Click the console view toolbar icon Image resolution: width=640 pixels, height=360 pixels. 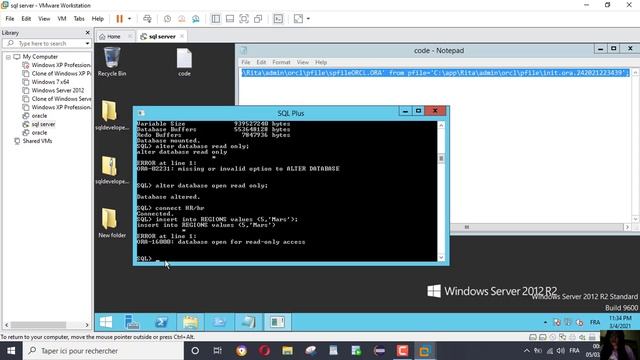pyautogui.click(x=278, y=19)
